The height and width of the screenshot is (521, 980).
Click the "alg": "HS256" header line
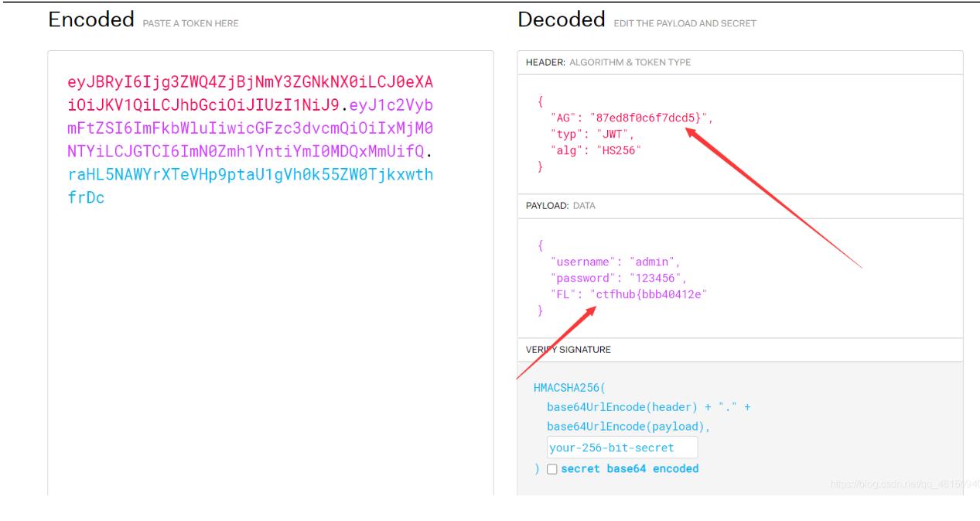pyautogui.click(x=596, y=150)
